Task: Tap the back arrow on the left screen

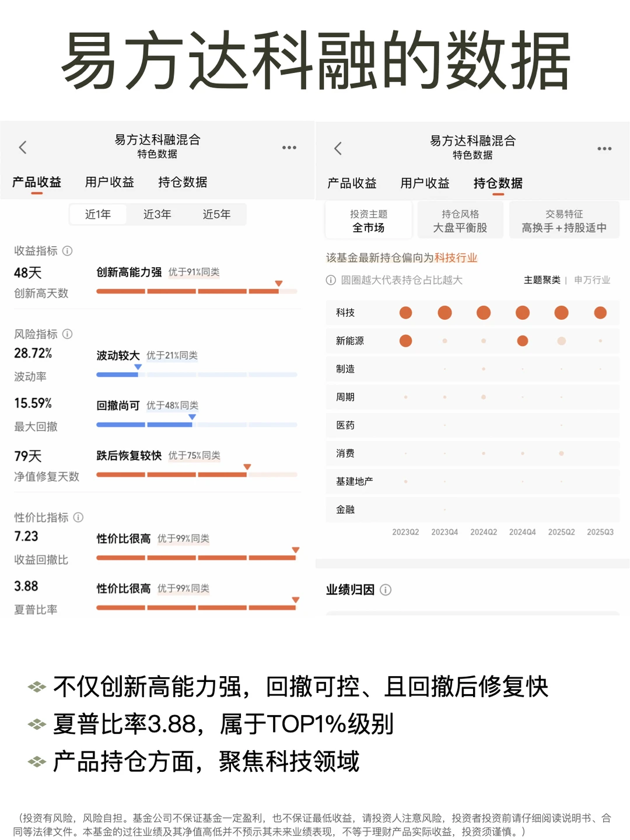Action: coord(23,148)
